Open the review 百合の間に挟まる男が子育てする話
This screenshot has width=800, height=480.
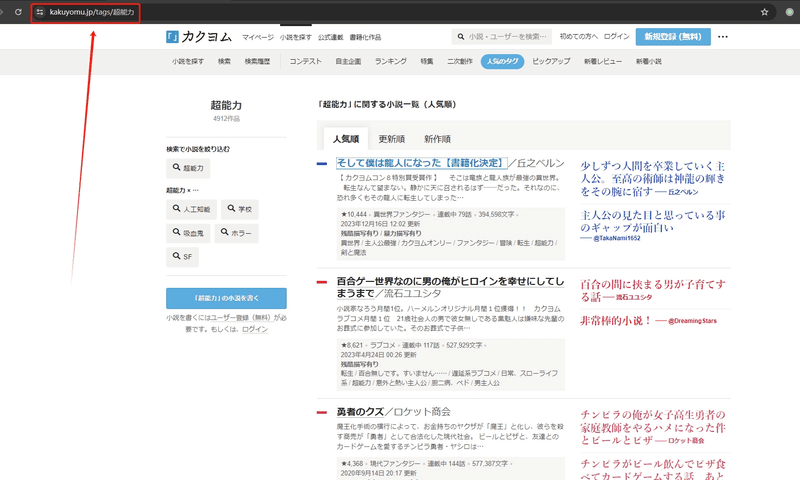(653, 290)
